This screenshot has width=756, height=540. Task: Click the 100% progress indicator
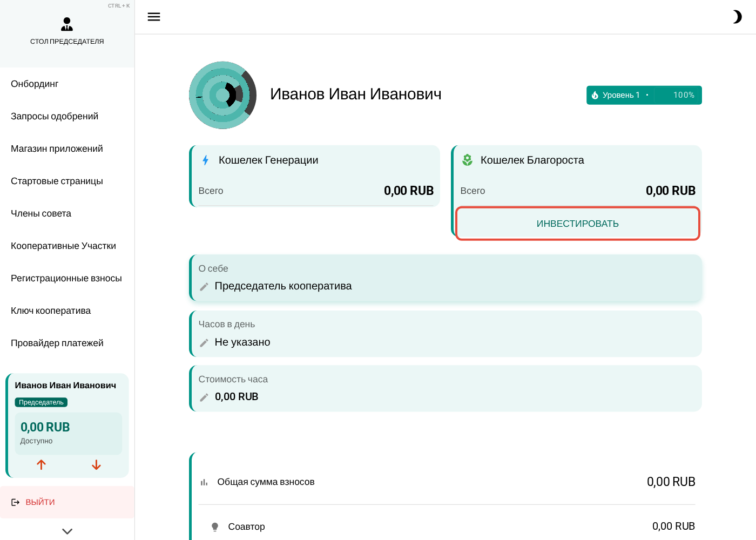pyautogui.click(x=684, y=95)
